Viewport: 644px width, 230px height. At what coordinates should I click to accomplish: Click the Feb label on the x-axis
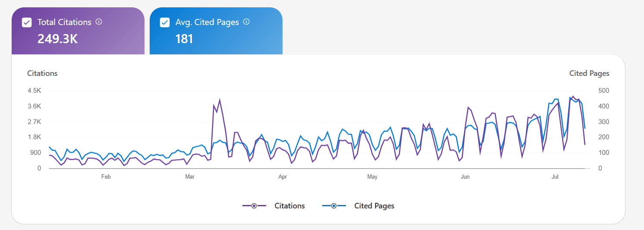(106, 177)
